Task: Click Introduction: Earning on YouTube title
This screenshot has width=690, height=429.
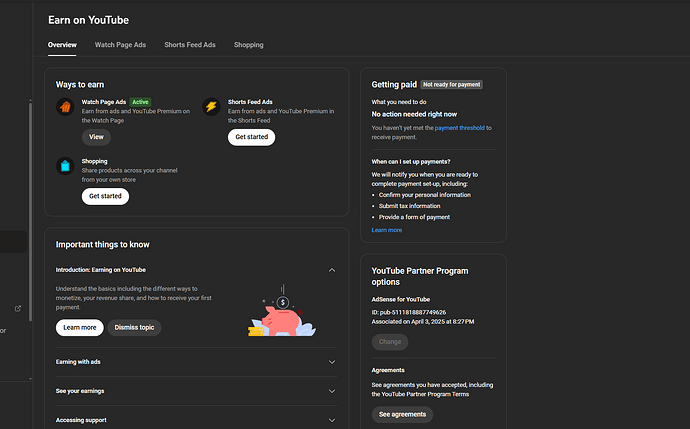Action: 100,270
